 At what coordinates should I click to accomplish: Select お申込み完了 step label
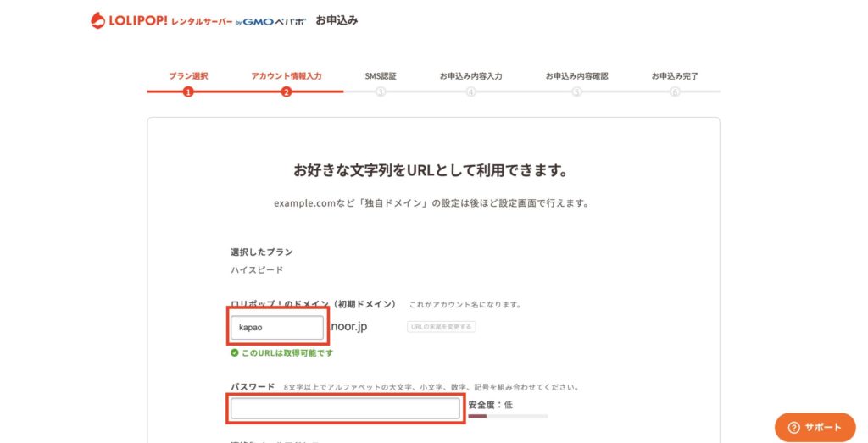point(675,76)
